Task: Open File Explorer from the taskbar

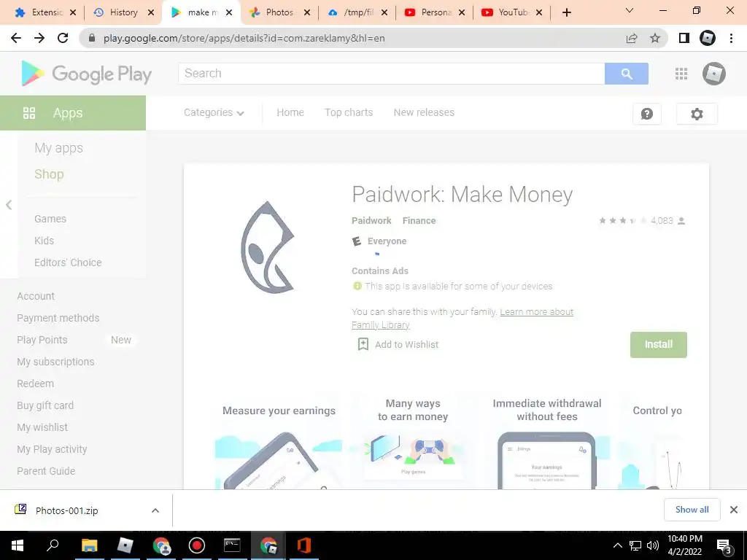Action: (x=89, y=545)
